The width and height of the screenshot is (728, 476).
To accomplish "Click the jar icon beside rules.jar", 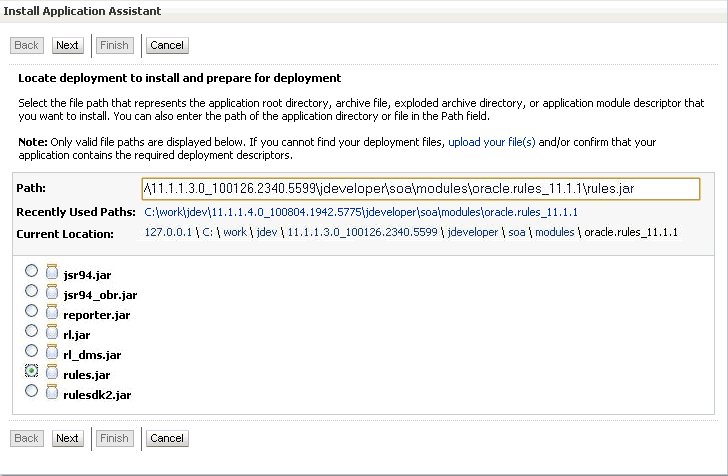I will click(x=52, y=372).
